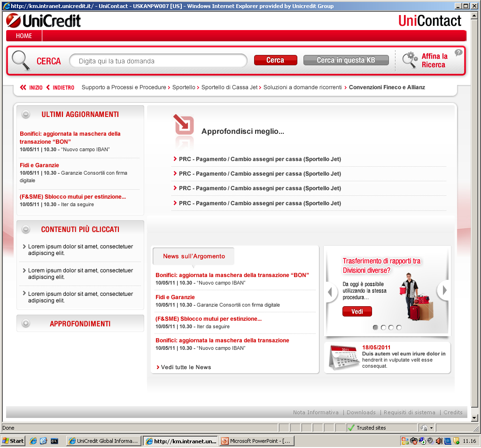Click Internet Explorer quick launch icon
The width and height of the screenshot is (481, 448).
[x=33, y=441]
